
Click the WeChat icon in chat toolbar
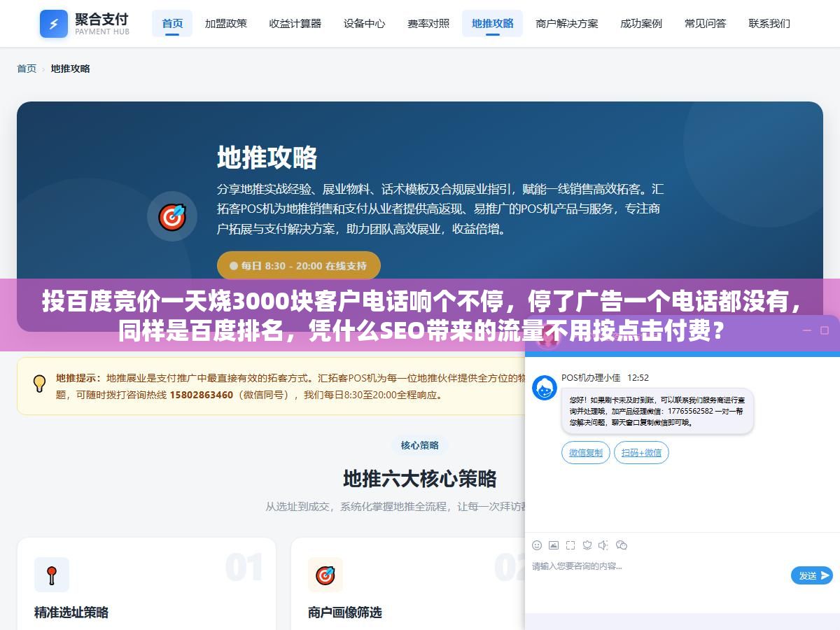(621, 545)
